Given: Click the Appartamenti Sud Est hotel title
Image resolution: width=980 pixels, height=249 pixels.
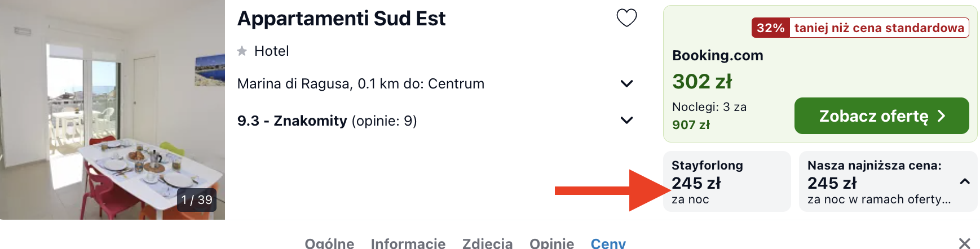Looking at the screenshot, I should 341,19.
